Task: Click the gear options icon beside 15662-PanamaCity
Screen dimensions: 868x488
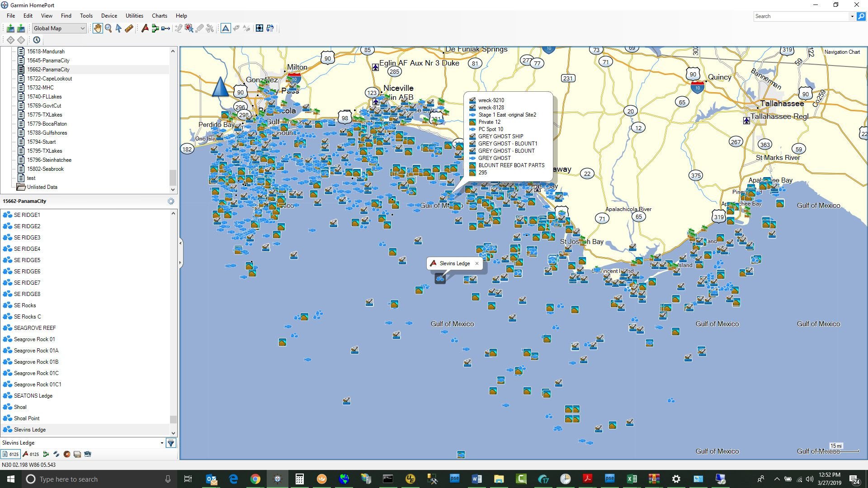Action: point(171,202)
